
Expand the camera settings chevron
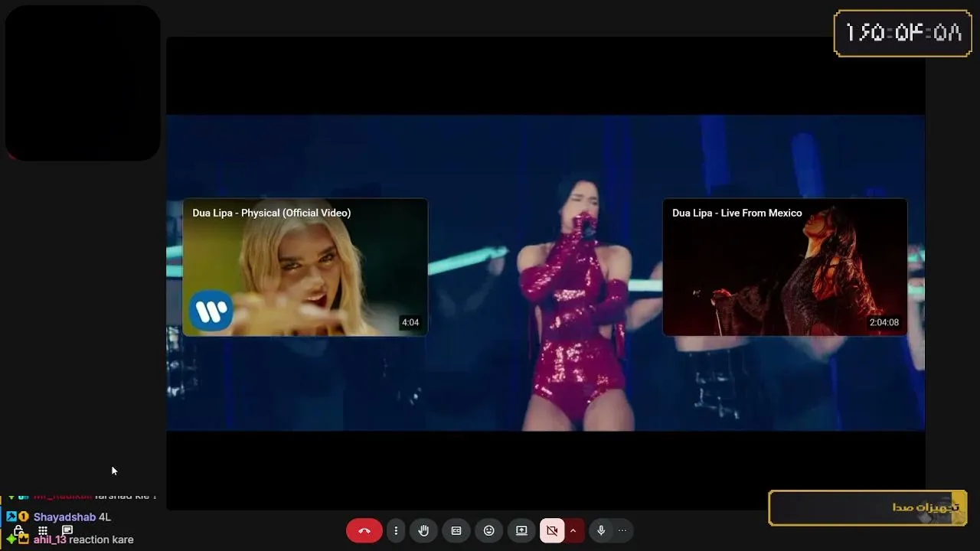[573, 530]
